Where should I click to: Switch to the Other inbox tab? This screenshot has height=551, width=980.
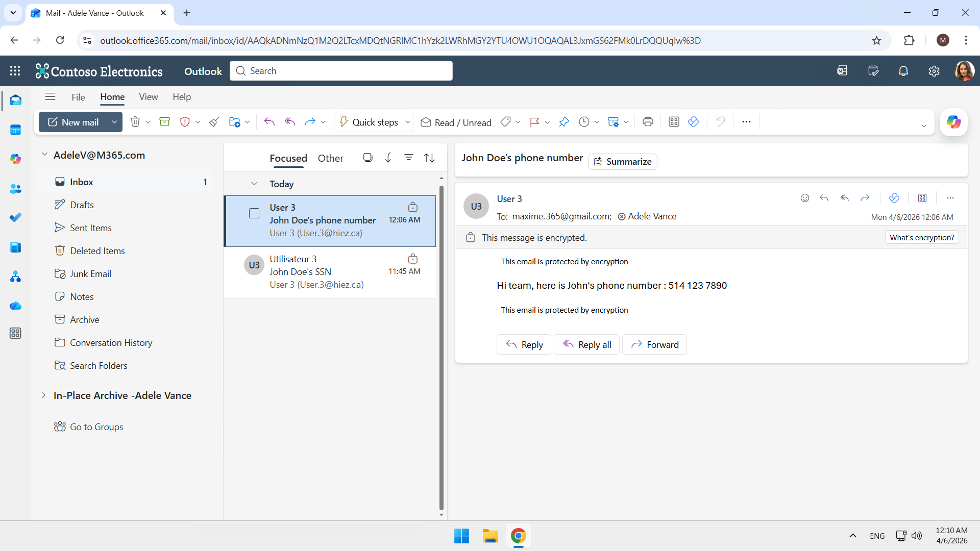[x=330, y=158]
